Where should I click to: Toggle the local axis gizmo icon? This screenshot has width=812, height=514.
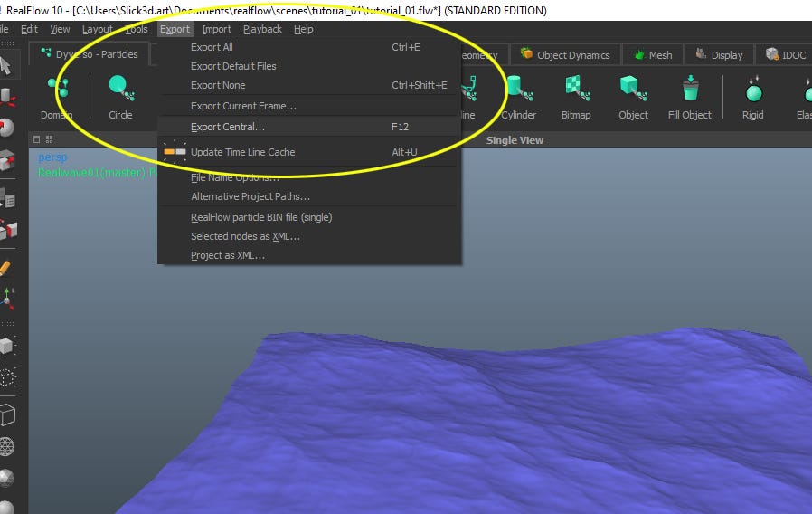click(7, 299)
